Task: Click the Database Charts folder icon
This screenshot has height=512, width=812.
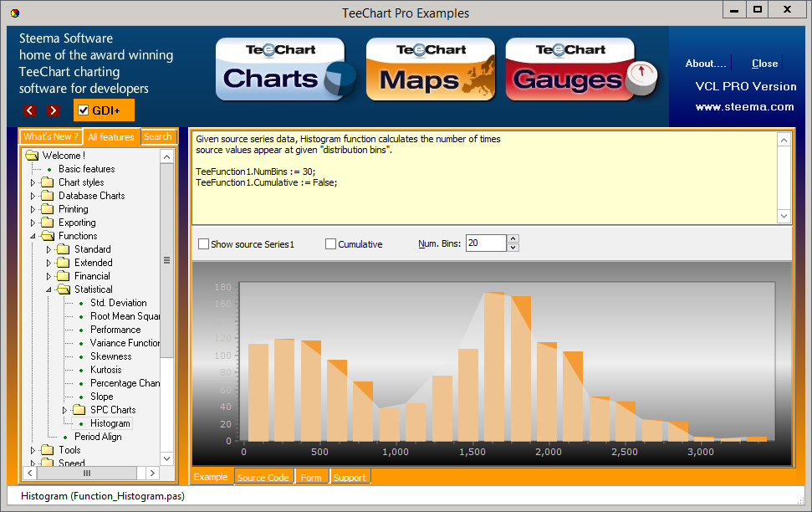Action: (48, 196)
